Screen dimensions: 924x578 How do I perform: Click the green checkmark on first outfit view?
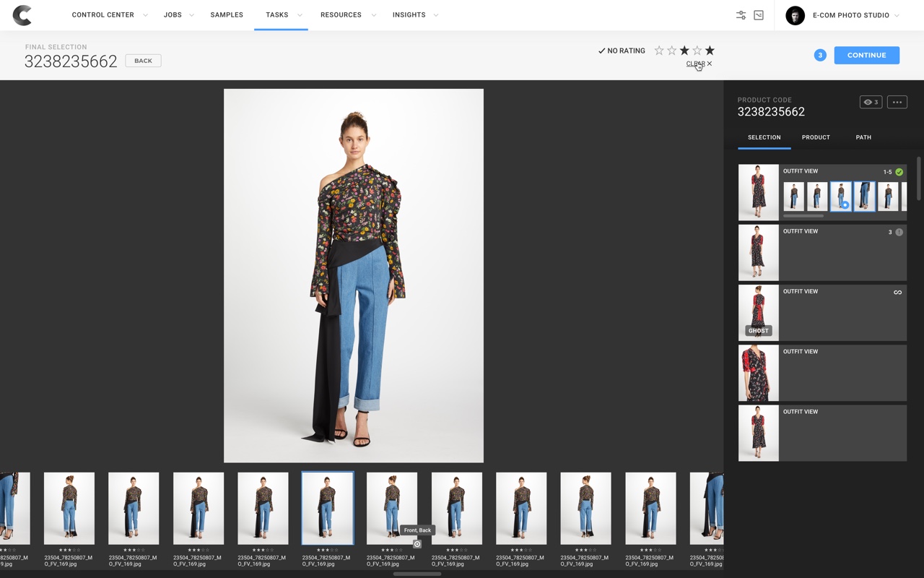tap(899, 172)
